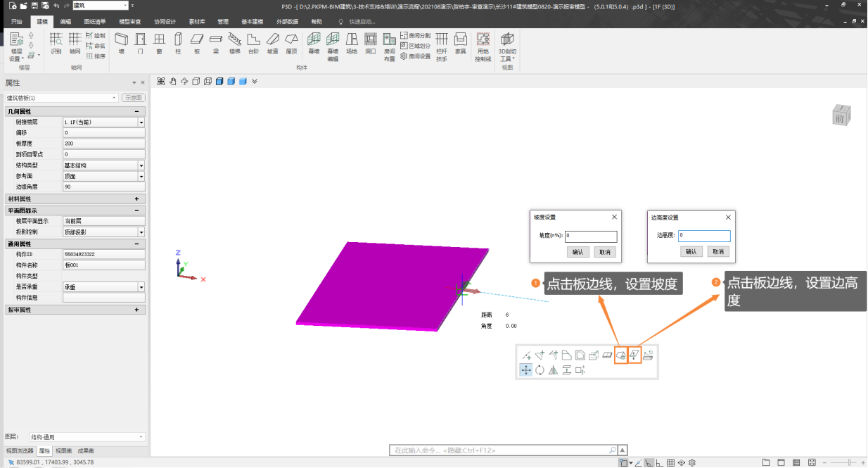This screenshot has width=868, height=468.
Task: Expand the 材料属性 section
Action: tap(136, 199)
